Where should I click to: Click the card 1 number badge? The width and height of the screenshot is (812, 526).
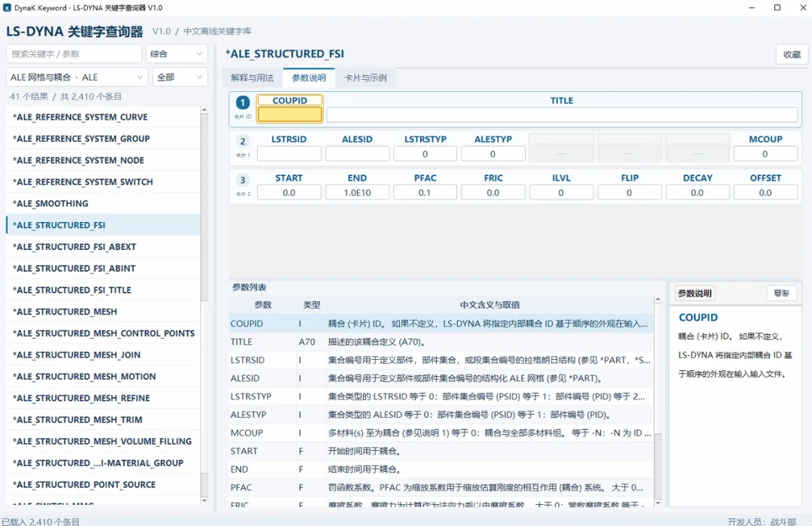click(x=242, y=102)
